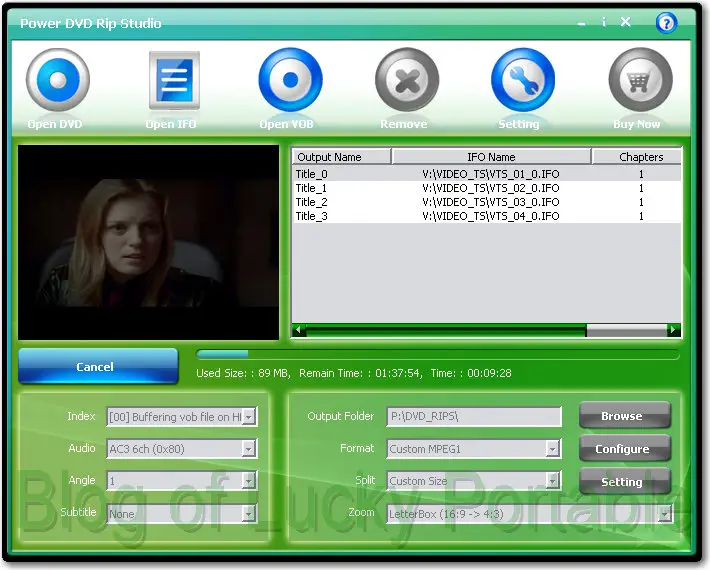
Task: Open an IFO file with the Open IFO icon
Action: click(x=174, y=80)
